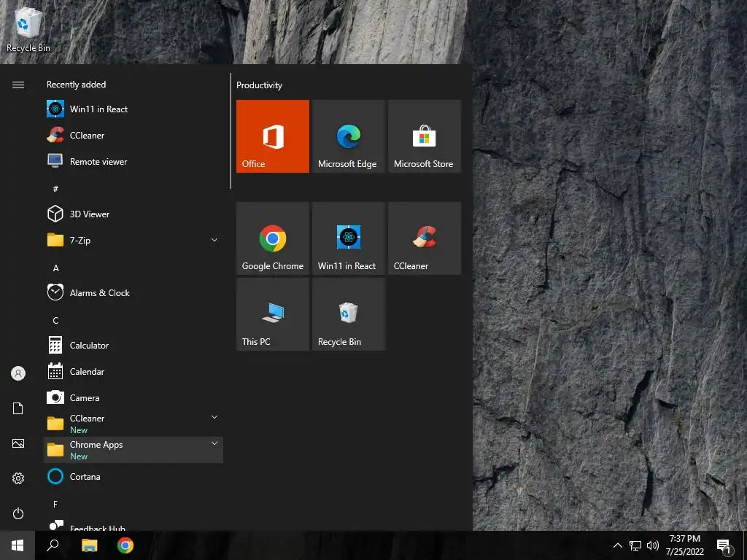Image resolution: width=747 pixels, height=560 pixels.
Task: Open the Microsoft Store tile
Action: coord(424,136)
